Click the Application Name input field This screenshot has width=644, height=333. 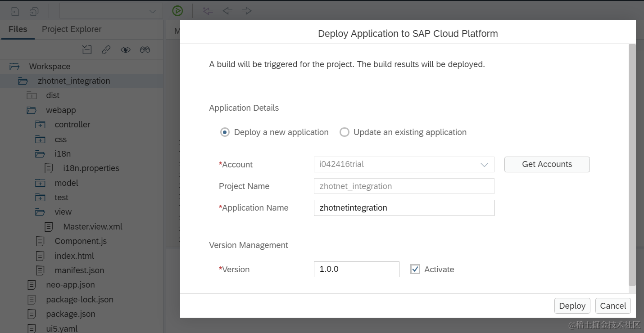point(404,208)
